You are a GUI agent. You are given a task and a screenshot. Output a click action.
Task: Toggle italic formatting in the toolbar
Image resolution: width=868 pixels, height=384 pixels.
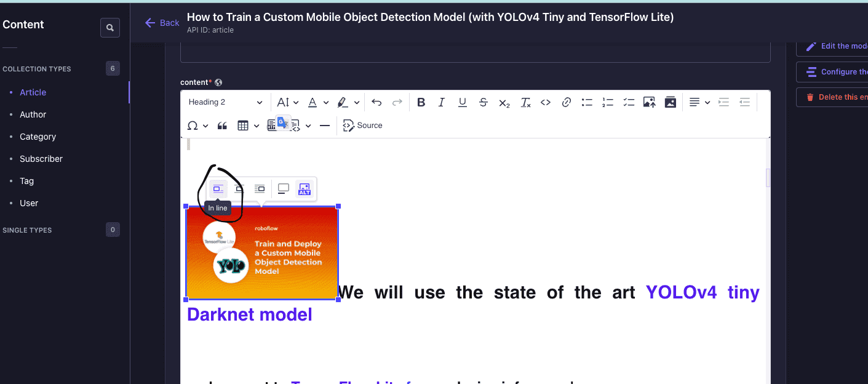point(441,102)
